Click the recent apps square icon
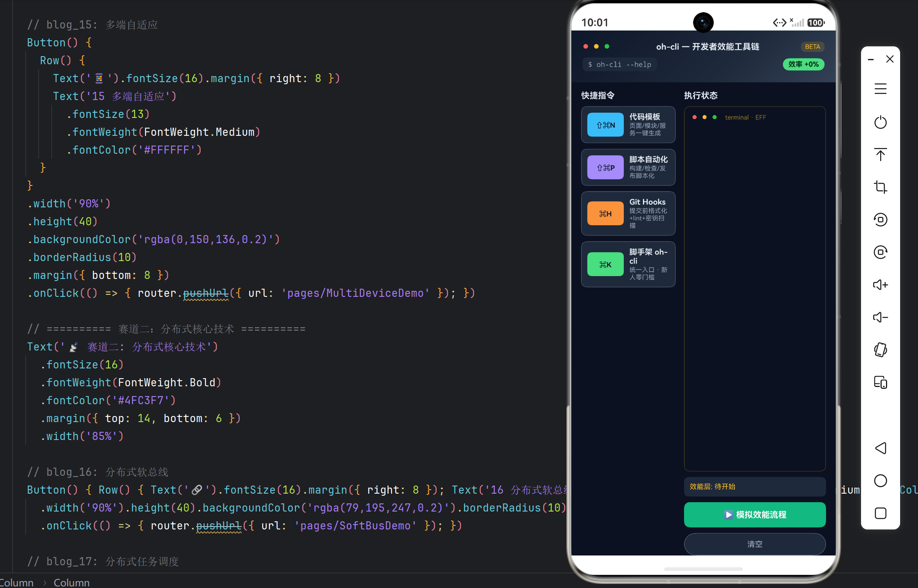This screenshot has height=588, width=918. pos(880,513)
